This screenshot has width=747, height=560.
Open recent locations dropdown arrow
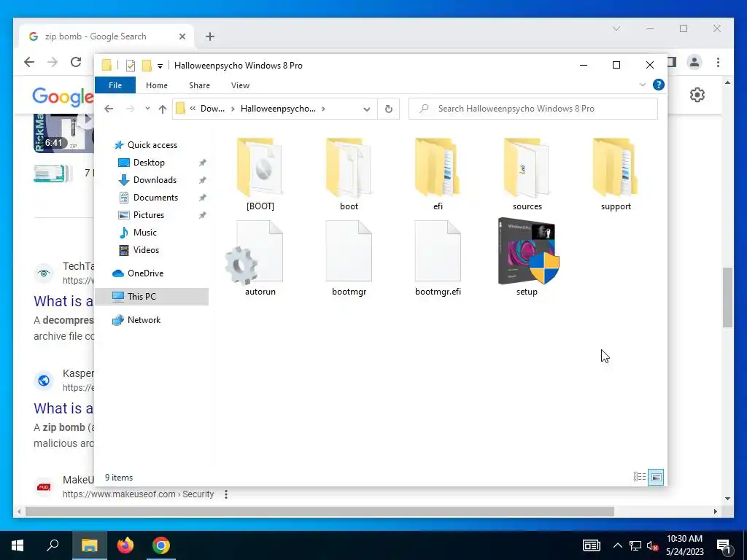click(x=147, y=109)
